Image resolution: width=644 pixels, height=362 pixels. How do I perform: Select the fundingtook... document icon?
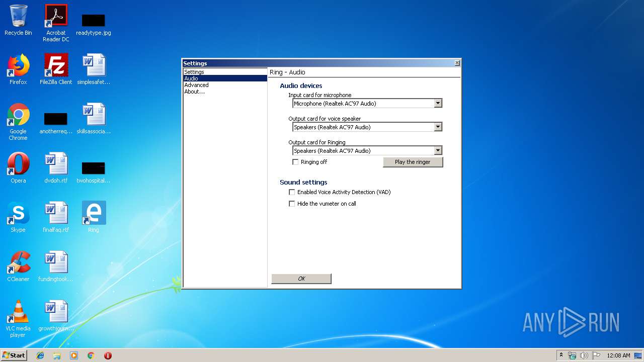click(x=56, y=266)
